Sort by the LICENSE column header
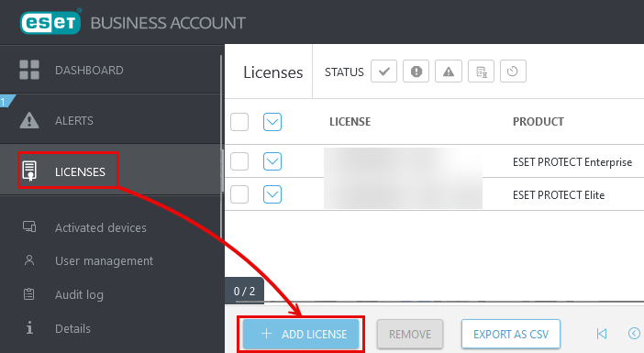This screenshot has height=353, width=644. tap(350, 122)
